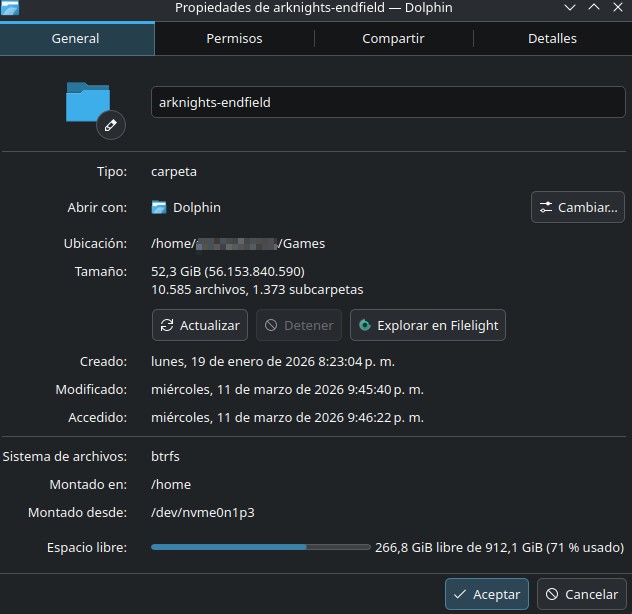The width and height of the screenshot is (632, 614).
Task: Confirm with the Aceptar button
Action: 487,594
